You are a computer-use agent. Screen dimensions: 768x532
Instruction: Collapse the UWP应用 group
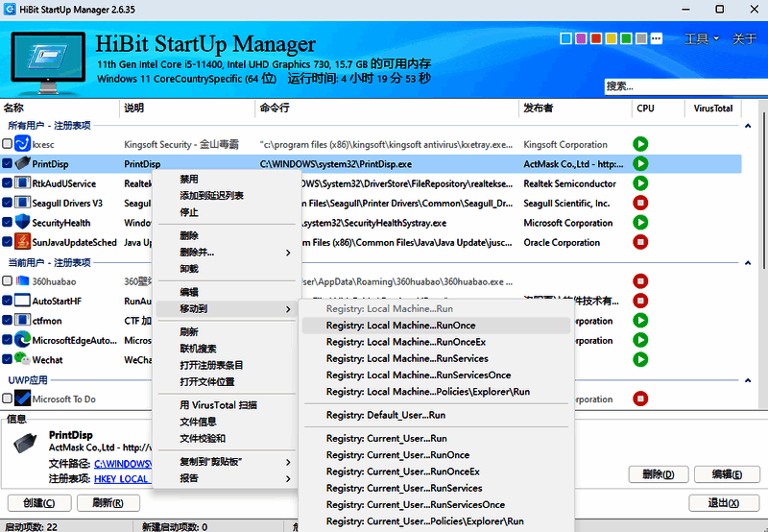click(x=748, y=380)
